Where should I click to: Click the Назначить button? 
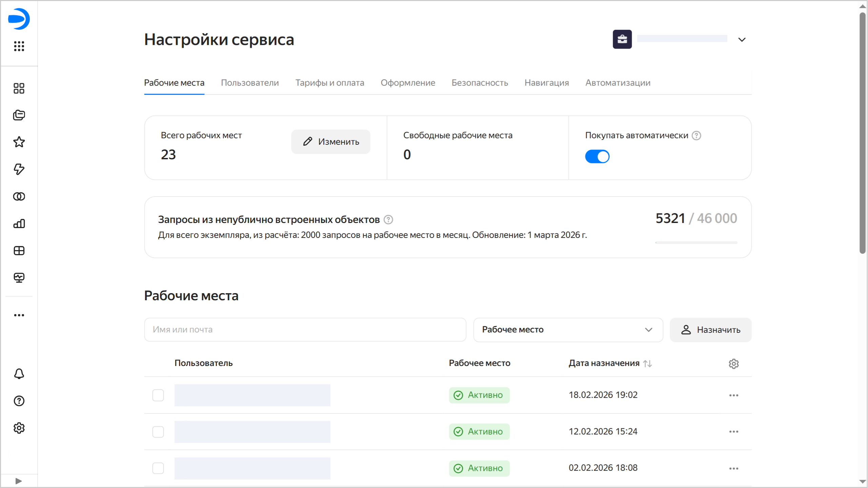(x=710, y=330)
